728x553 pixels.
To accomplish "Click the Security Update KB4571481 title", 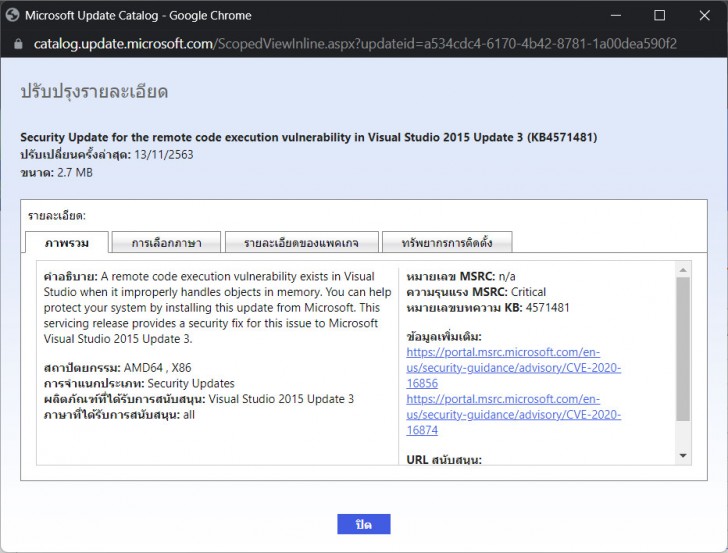I will pyautogui.click(x=309, y=137).
